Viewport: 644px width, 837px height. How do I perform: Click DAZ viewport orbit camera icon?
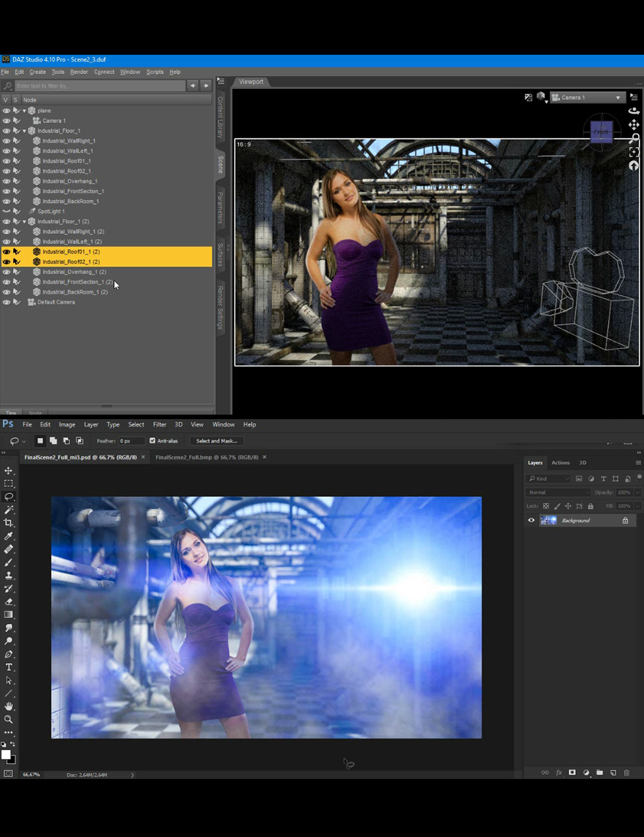tap(634, 111)
